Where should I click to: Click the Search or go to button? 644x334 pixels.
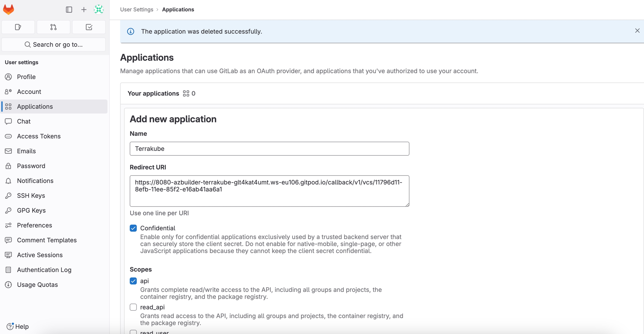[x=54, y=44]
